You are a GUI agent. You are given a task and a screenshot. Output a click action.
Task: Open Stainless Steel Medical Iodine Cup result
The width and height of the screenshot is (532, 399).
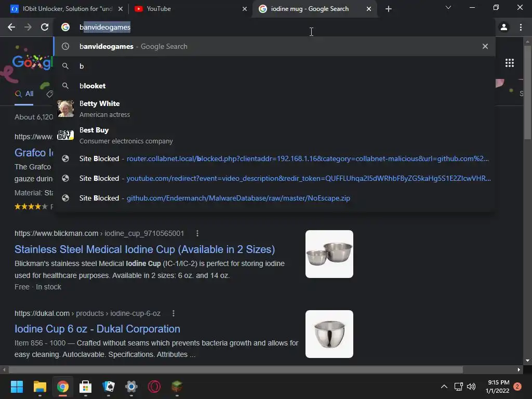click(x=144, y=249)
